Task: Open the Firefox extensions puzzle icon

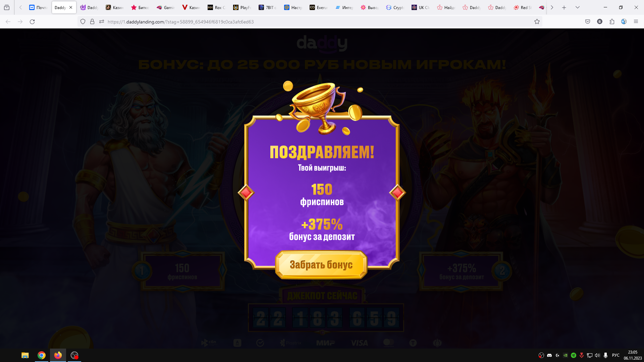Action: click(612, 22)
